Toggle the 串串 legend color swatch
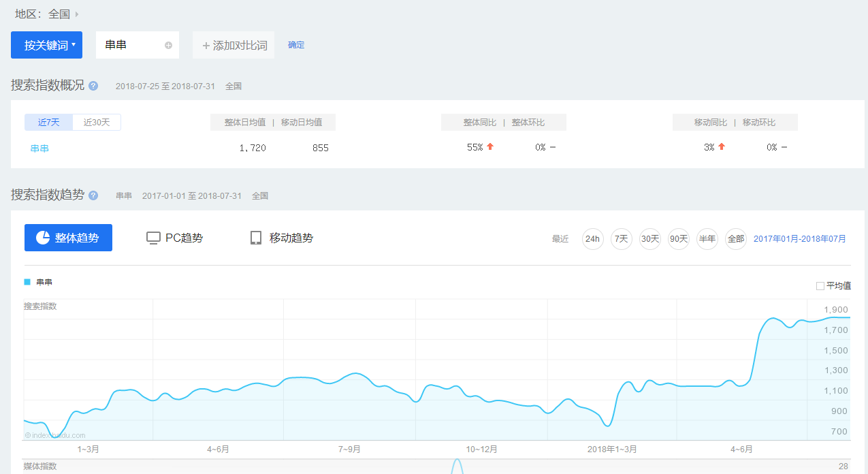The width and height of the screenshot is (868, 474). [x=27, y=282]
